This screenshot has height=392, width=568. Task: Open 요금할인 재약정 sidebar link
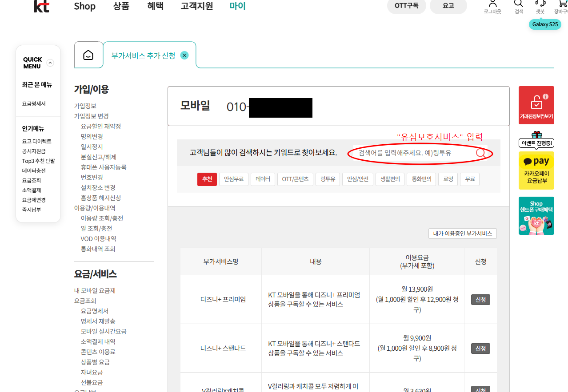coord(101,127)
